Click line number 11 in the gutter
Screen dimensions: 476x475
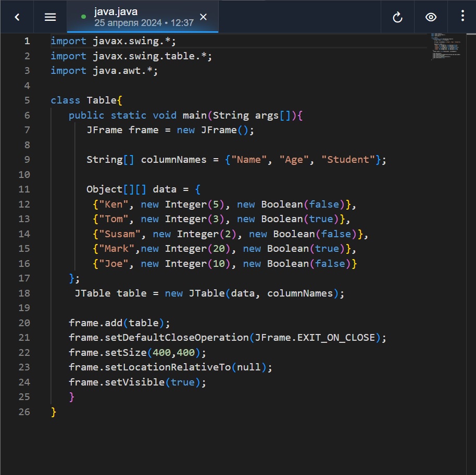pos(24,189)
